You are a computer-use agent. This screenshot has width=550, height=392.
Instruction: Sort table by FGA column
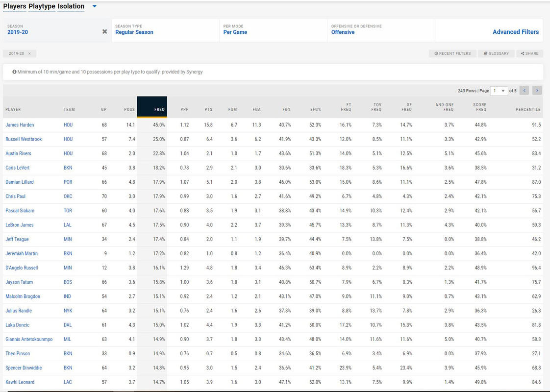click(x=257, y=109)
